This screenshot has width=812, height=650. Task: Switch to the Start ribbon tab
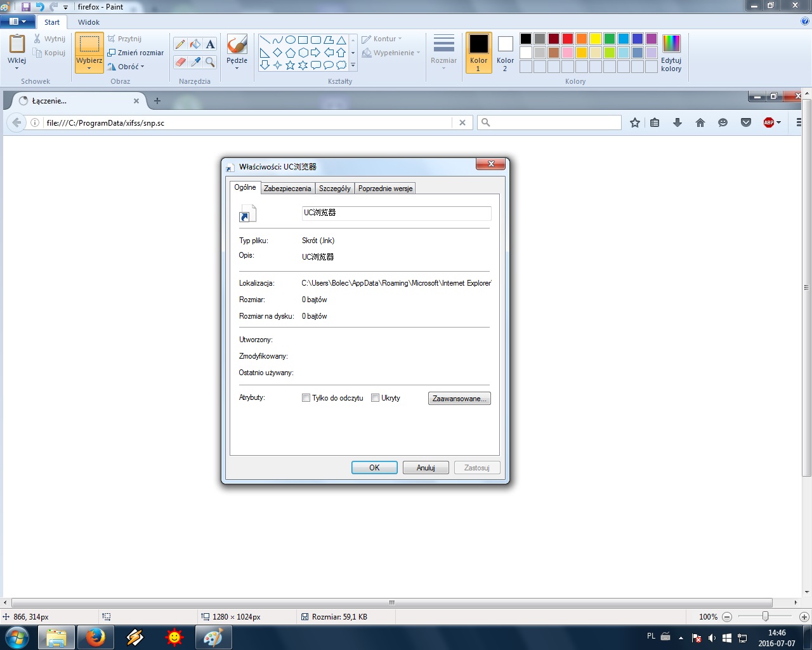(x=52, y=22)
